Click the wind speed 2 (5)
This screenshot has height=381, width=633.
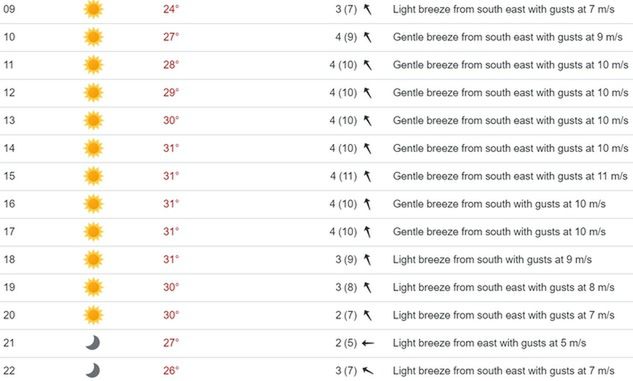point(346,343)
